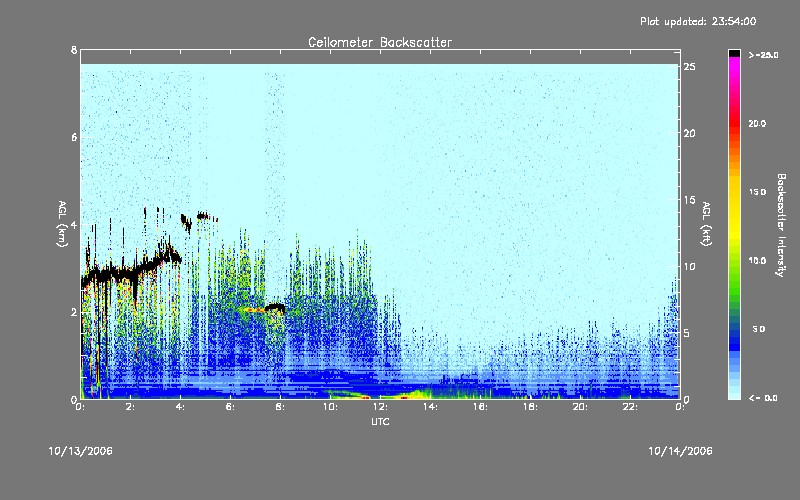The height and width of the screenshot is (500, 800).
Task: Click the red 20.0 band of the colorbar
Action: click(x=734, y=123)
